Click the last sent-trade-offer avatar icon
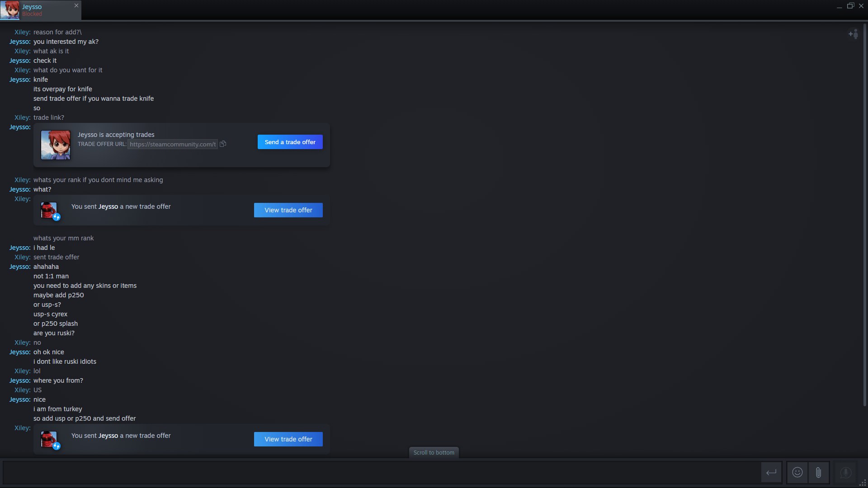 coord(49,439)
